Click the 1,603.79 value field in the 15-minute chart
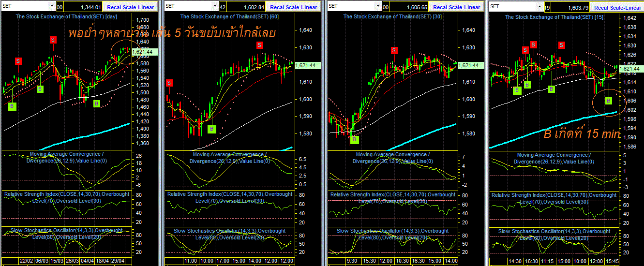Screen dimensions: 644x266 pos(570,7)
